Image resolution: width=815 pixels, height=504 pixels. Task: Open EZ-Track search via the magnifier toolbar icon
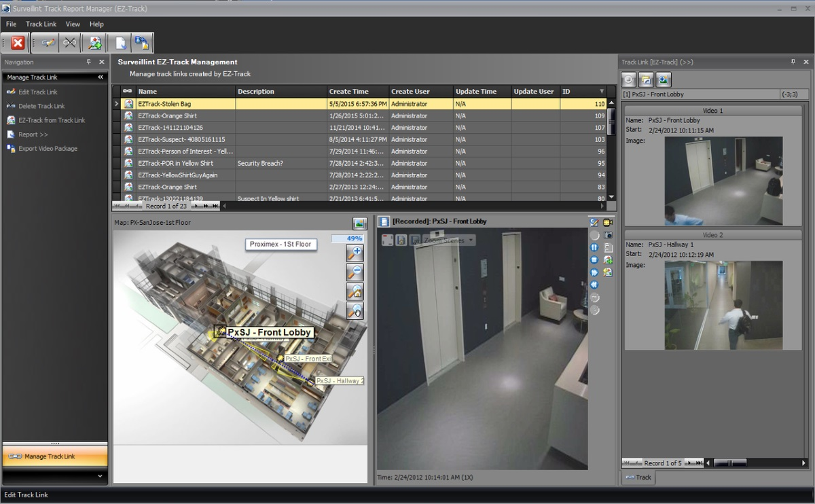tap(94, 43)
